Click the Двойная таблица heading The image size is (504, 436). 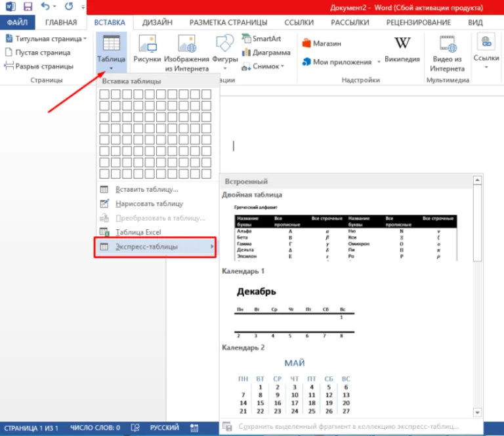(252, 195)
